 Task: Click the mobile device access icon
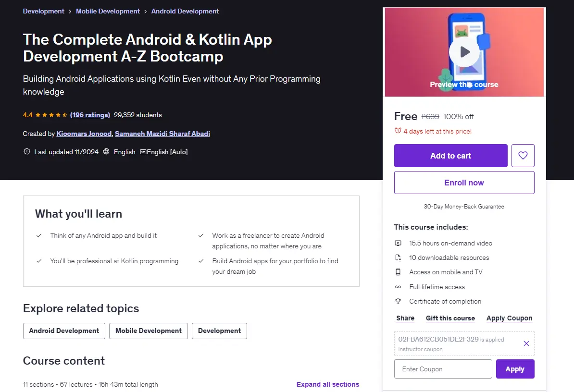pos(398,272)
